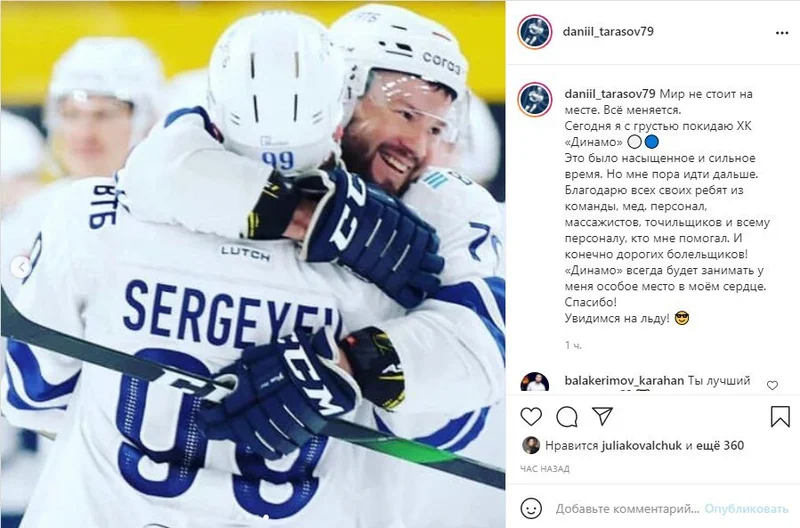View the list of 'ещё 360' likes

pos(719,445)
